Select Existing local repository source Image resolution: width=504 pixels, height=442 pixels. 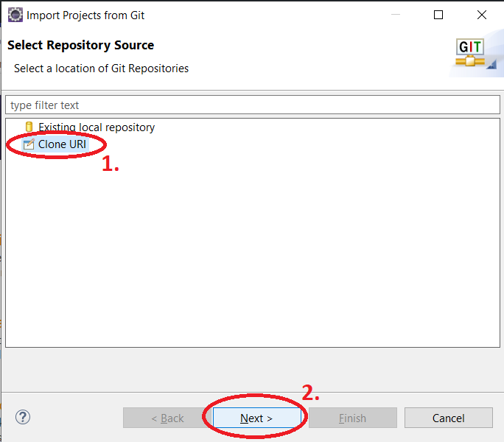(x=96, y=127)
